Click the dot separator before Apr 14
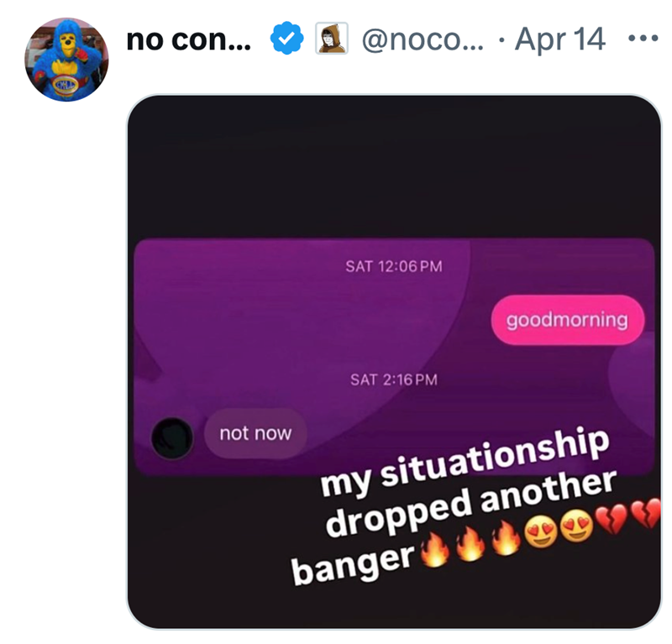 click(502, 39)
